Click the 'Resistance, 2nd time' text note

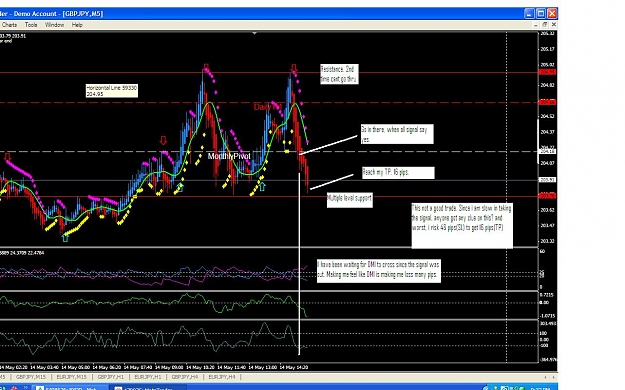click(x=339, y=74)
